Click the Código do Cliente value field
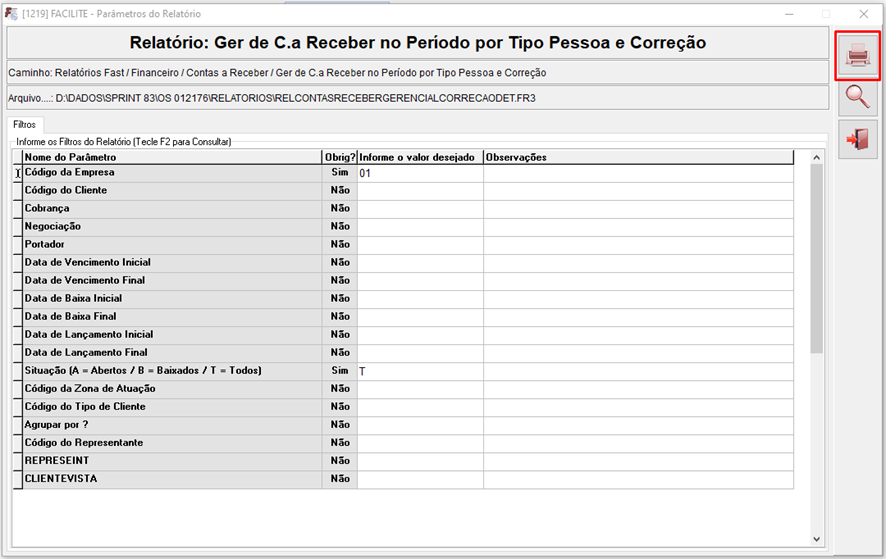 [x=420, y=190]
